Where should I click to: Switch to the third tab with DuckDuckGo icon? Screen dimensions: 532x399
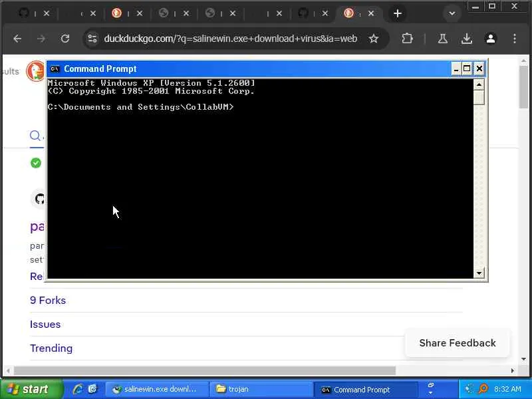[x=117, y=13]
